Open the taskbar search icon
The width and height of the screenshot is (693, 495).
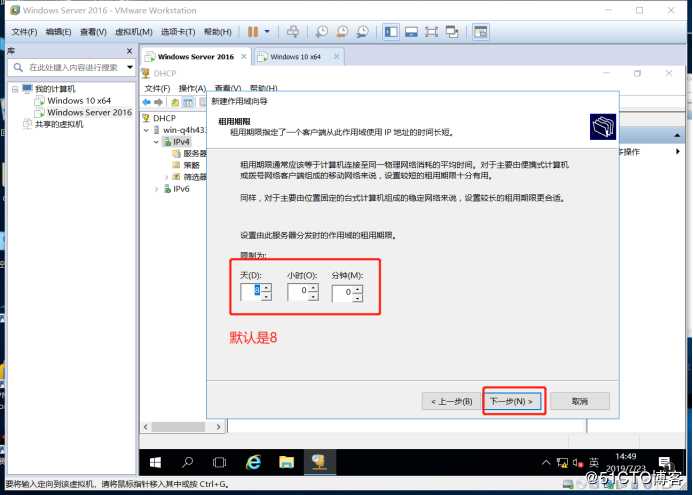[187, 462]
